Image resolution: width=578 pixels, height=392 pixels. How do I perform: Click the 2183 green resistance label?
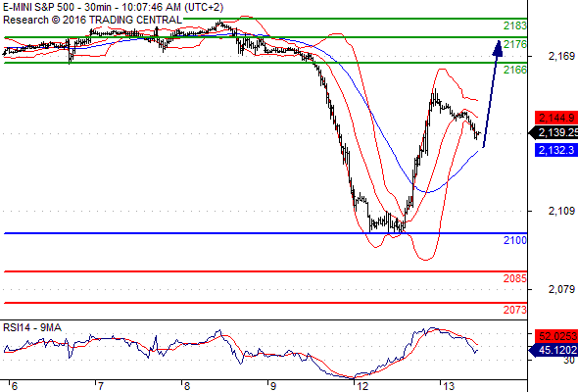(x=515, y=25)
